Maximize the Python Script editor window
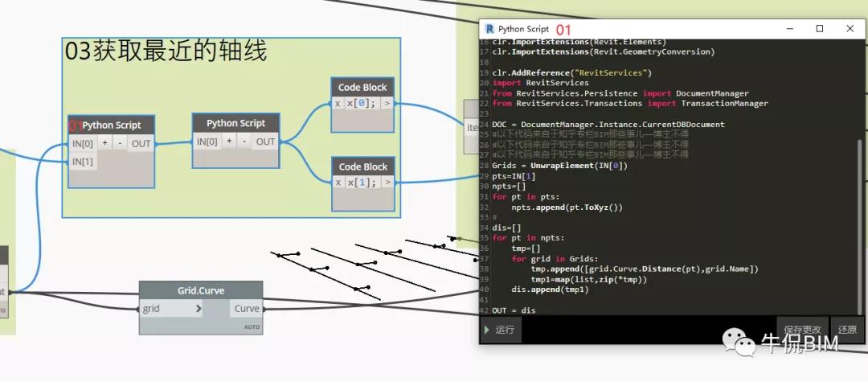Image resolution: width=868 pixels, height=382 pixels. [x=819, y=29]
